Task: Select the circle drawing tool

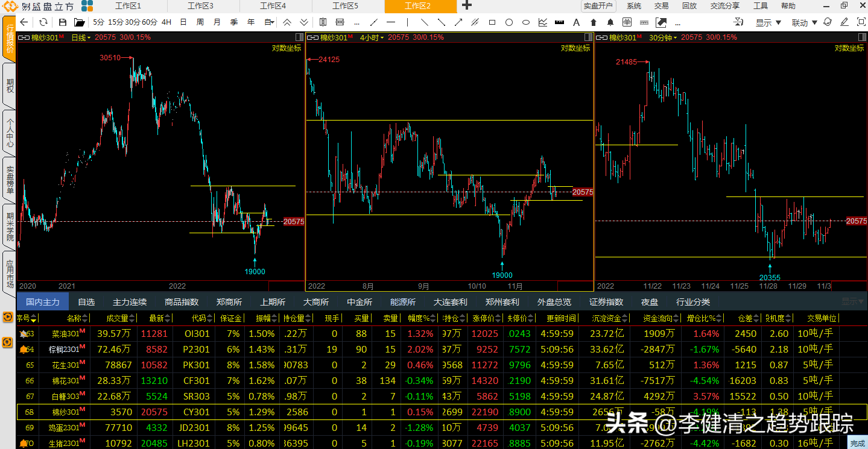Action: 509,22
